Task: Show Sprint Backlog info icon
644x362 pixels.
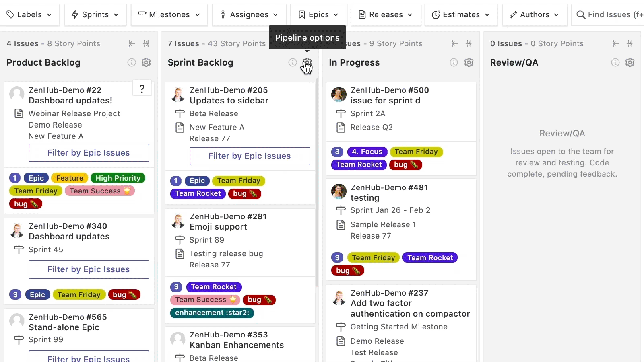Action: point(293,62)
